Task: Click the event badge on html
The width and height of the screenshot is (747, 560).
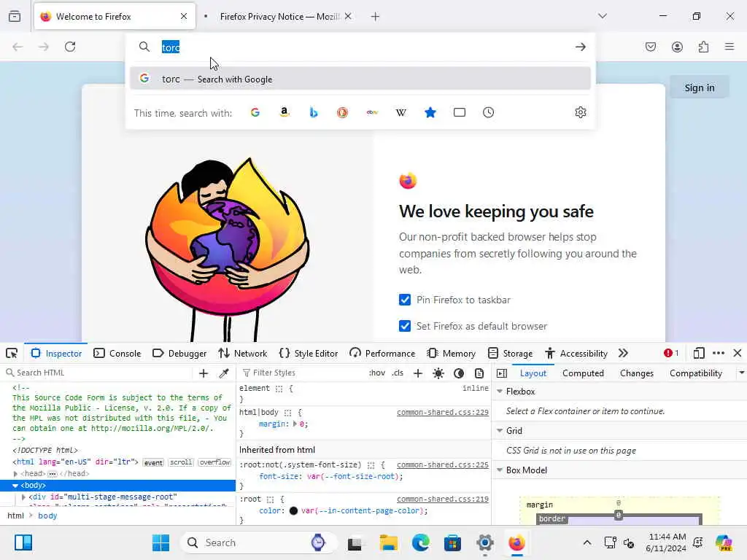Action: (153, 462)
